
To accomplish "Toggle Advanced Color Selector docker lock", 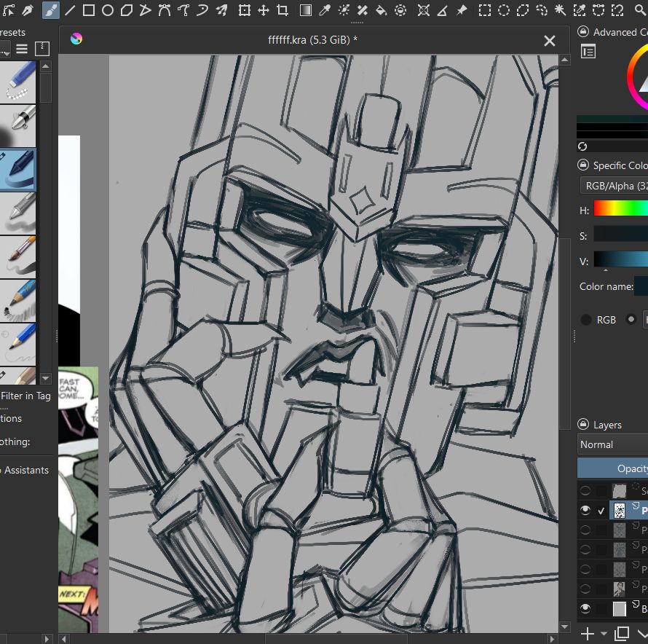I will tap(583, 31).
